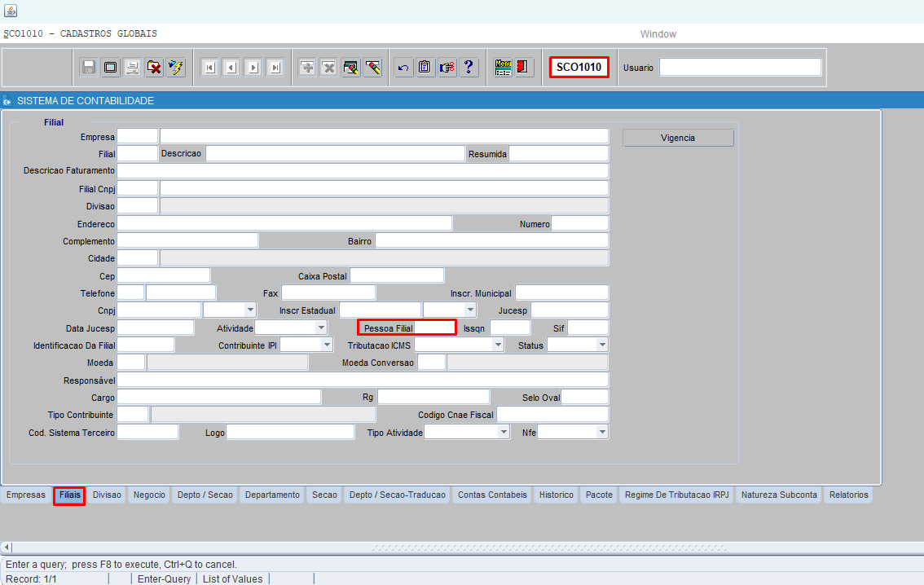The width and height of the screenshot is (924, 585).
Task: Click the undo arrow icon
Action: [x=403, y=68]
